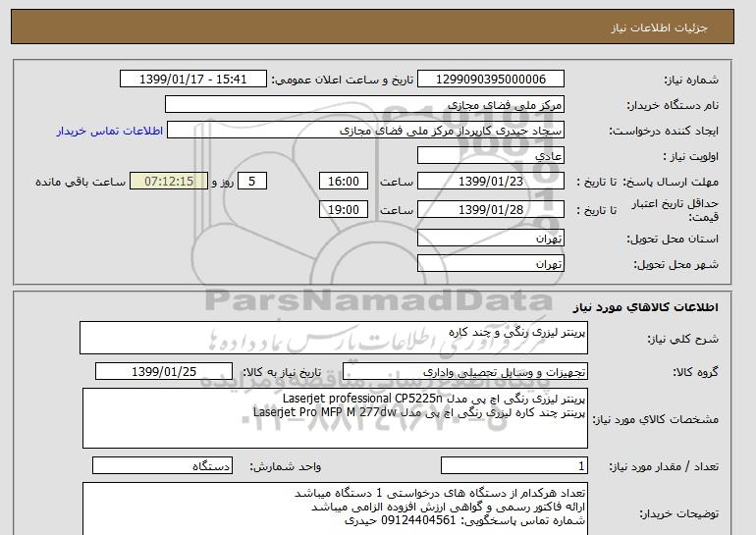Click the goods specification box with Laserjet models
Image resolution: width=756 pixels, height=535 pixels.
point(335,418)
